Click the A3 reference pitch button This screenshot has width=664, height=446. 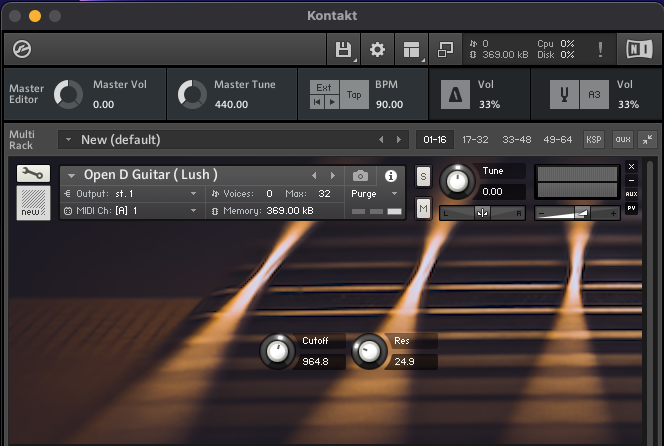(x=594, y=94)
